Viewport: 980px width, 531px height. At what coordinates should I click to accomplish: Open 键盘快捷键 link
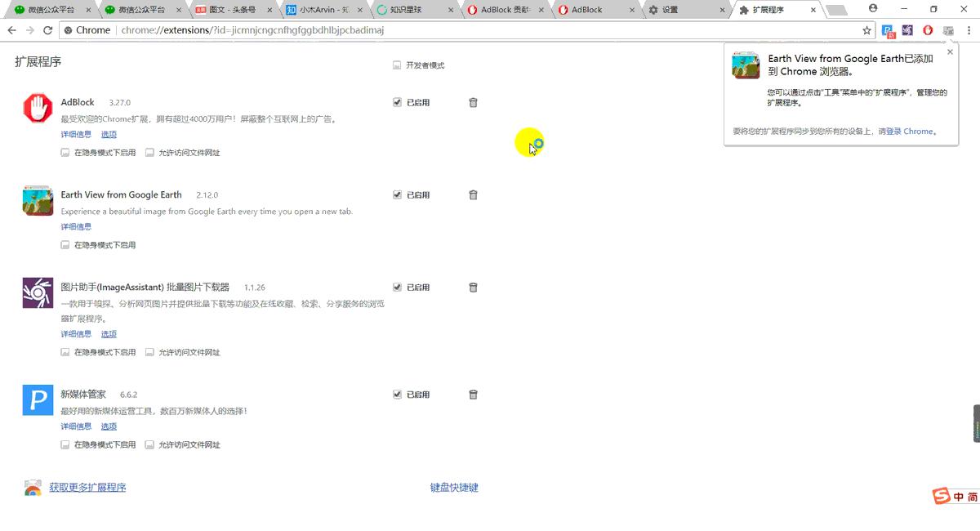point(454,488)
